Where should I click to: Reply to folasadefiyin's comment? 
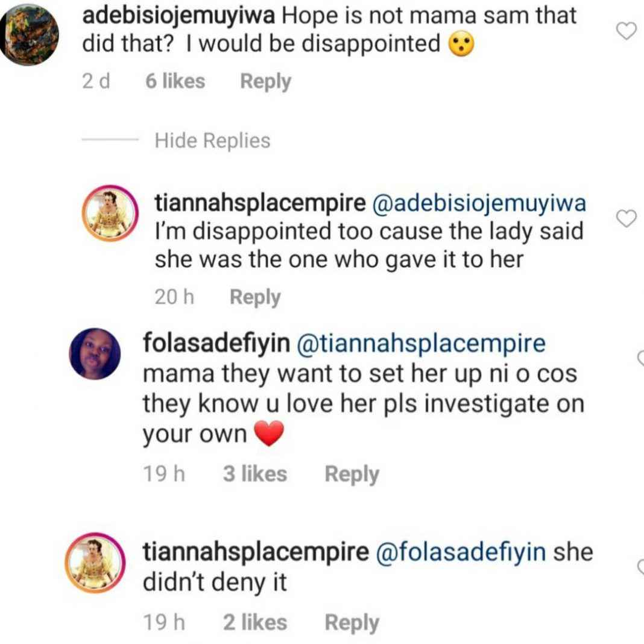tap(352, 475)
